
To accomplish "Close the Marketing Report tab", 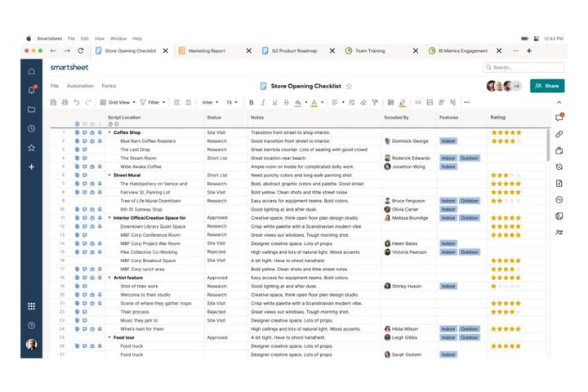I will click(248, 51).
